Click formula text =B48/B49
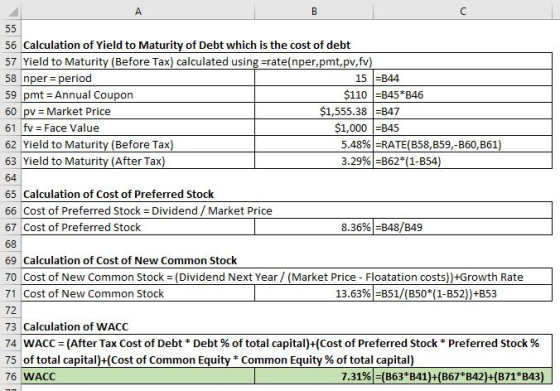This screenshot has width=560, height=391. (399, 227)
